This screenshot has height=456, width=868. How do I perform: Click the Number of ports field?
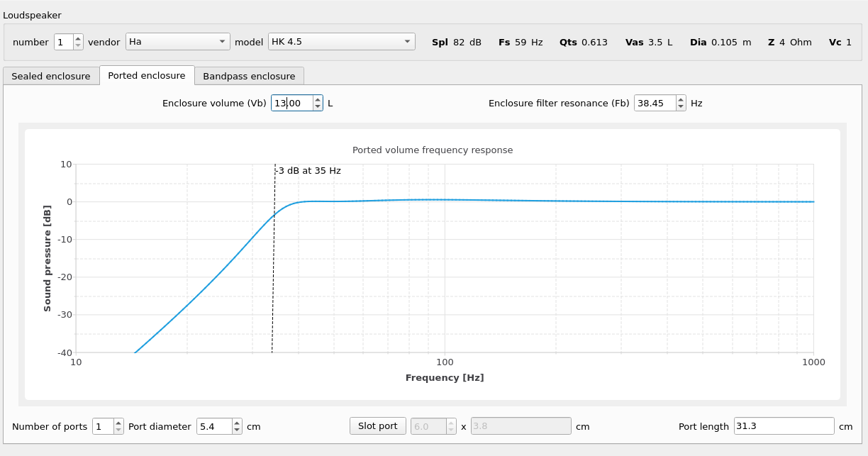pyautogui.click(x=102, y=427)
